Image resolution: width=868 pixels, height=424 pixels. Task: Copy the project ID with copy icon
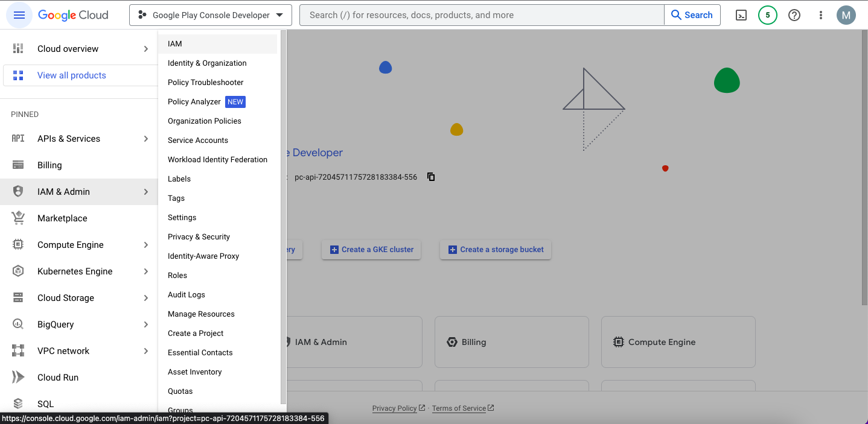431,177
